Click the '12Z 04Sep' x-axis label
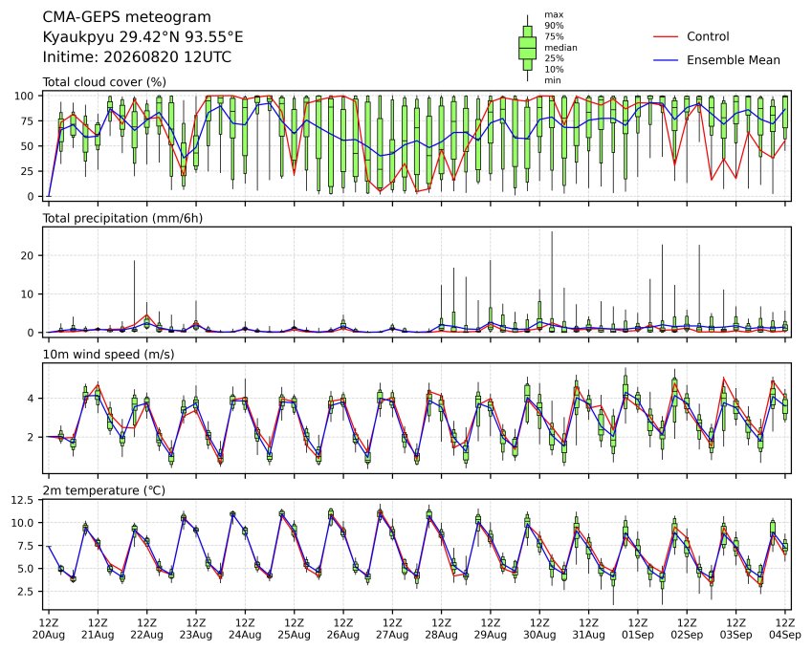 785,629
